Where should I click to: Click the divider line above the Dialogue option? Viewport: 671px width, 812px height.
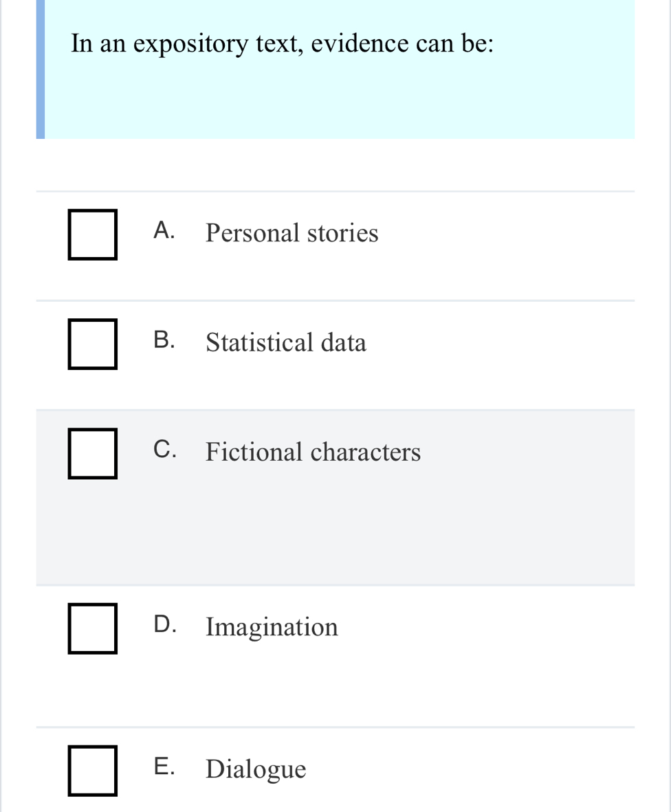pos(335,727)
